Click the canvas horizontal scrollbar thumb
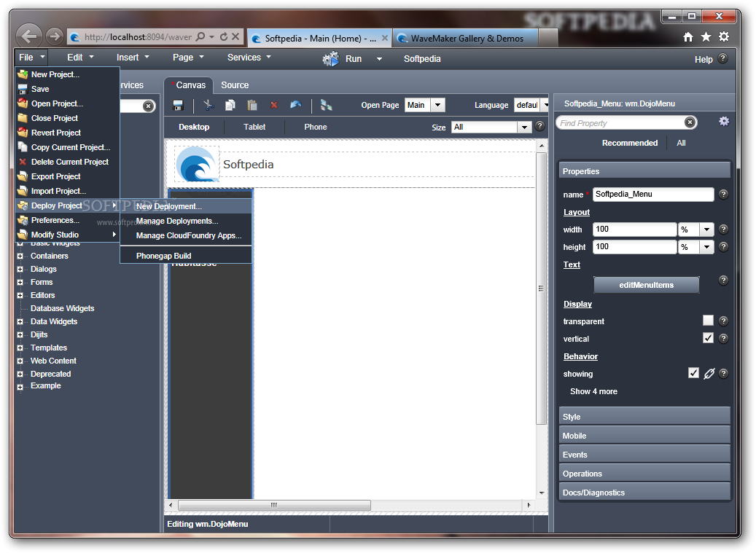The height and width of the screenshot is (553, 756). [274, 505]
